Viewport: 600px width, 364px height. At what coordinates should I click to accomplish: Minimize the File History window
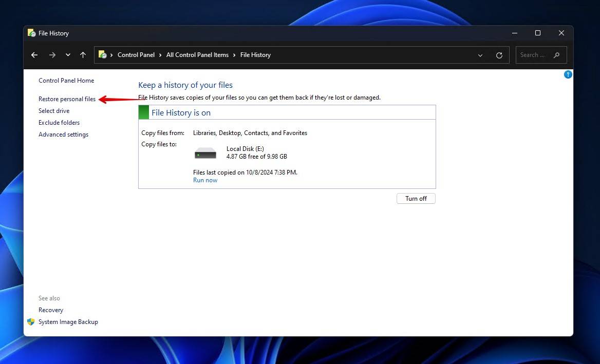(515, 33)
